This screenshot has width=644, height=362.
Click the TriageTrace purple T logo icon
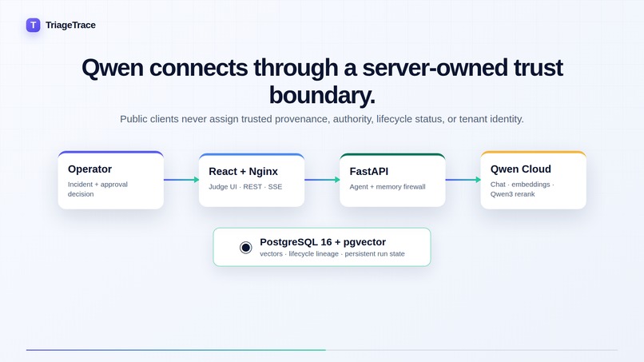point(34,25)
